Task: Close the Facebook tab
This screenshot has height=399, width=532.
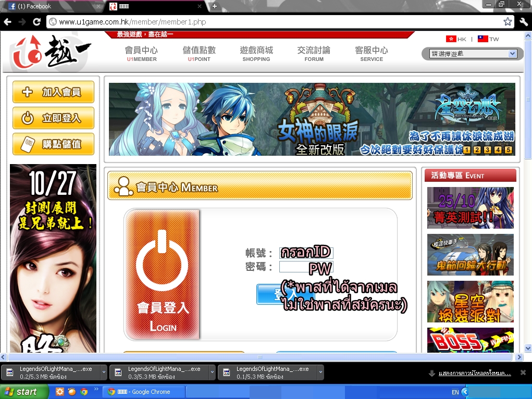Action: 98,6
